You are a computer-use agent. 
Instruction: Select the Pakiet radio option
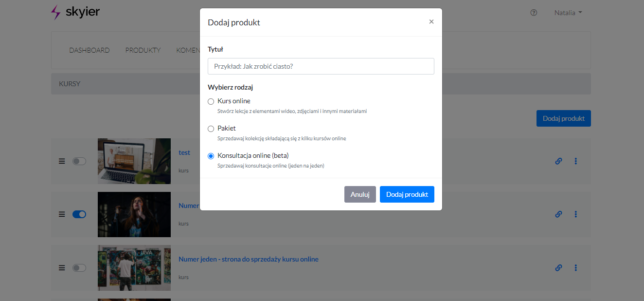click(211, 129)
